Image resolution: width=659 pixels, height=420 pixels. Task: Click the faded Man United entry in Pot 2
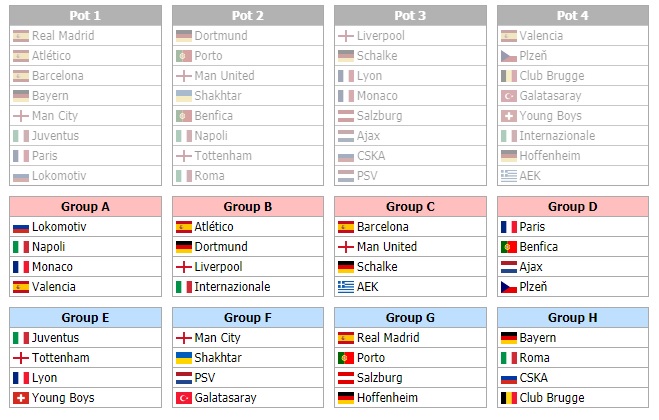click(224, 76)
